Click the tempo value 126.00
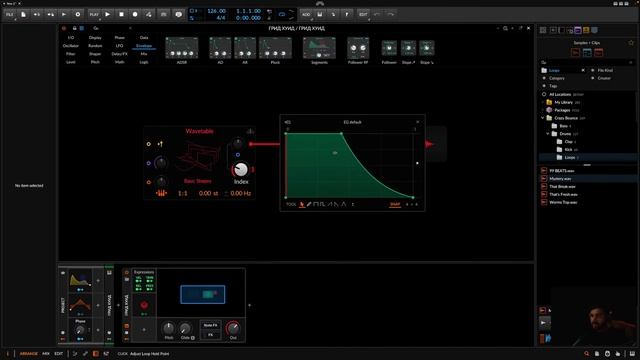This screenshot has height=360, width=640. (216, 11)
